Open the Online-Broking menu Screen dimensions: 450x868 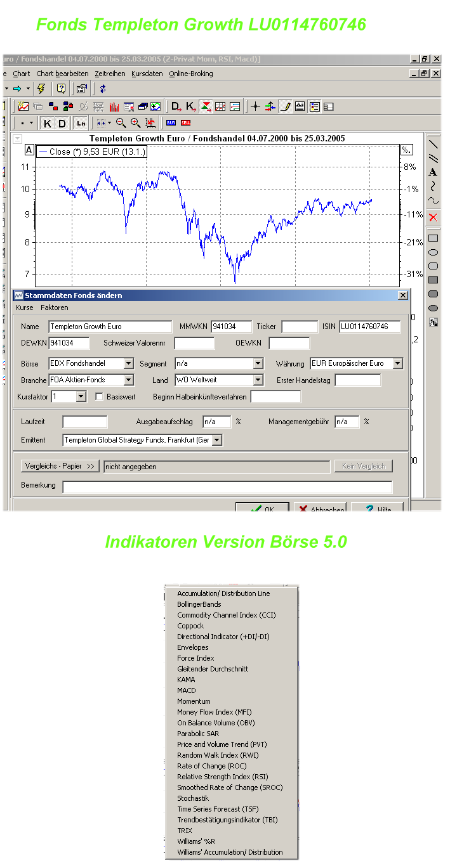[191, 74]
